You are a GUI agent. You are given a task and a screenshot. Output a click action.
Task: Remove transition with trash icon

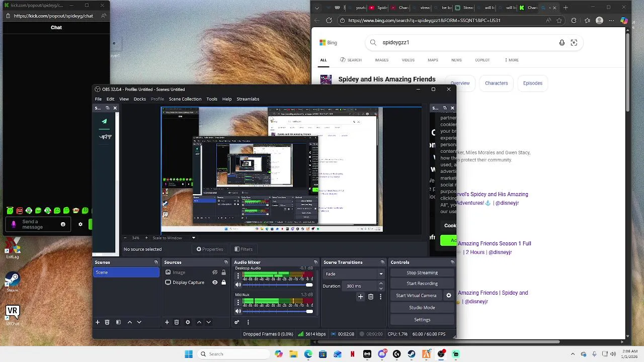(371, 297)
